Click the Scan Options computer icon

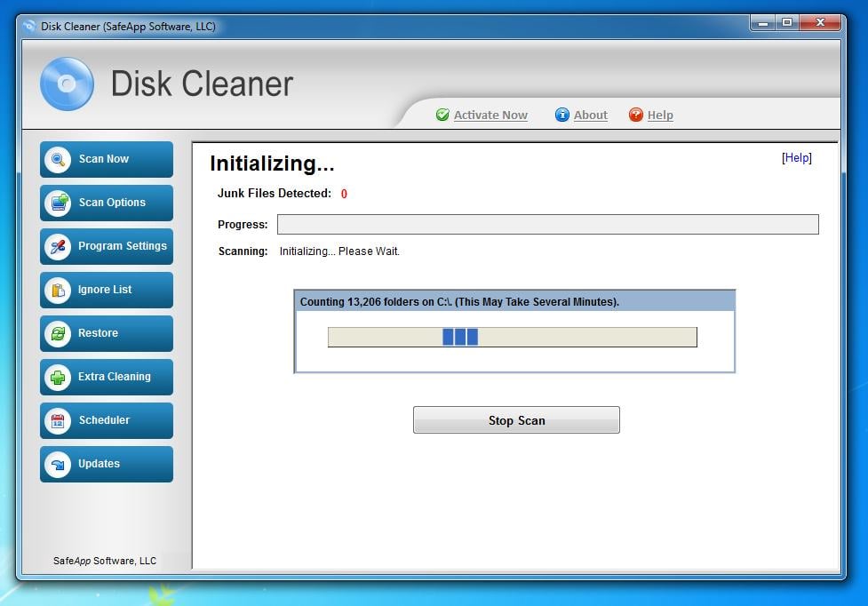click(x=58, y=203)
